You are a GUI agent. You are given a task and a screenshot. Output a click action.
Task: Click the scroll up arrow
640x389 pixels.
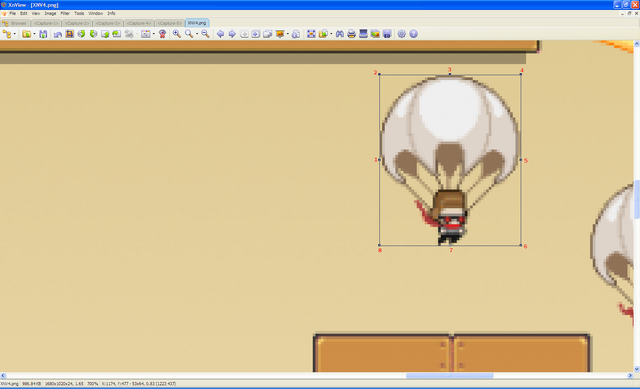point(637,43)
